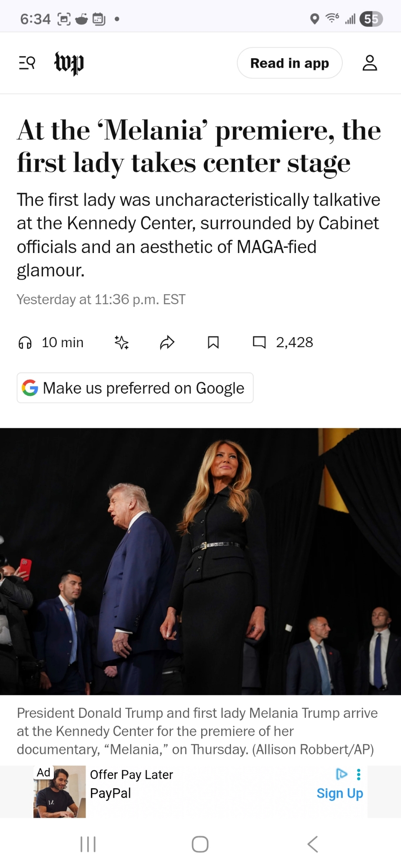Viewport: 401px width, 868px height.
Task: Share the article with arrow icon
Action: [167, 343]
